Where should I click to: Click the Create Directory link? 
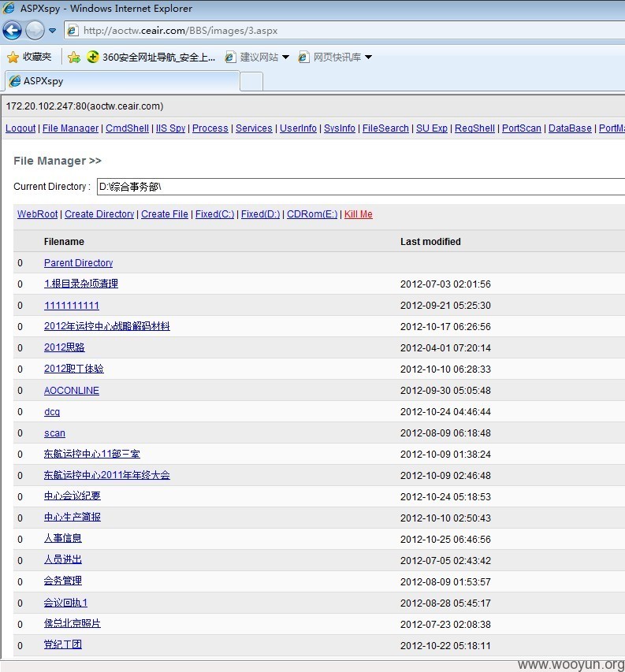99,213
